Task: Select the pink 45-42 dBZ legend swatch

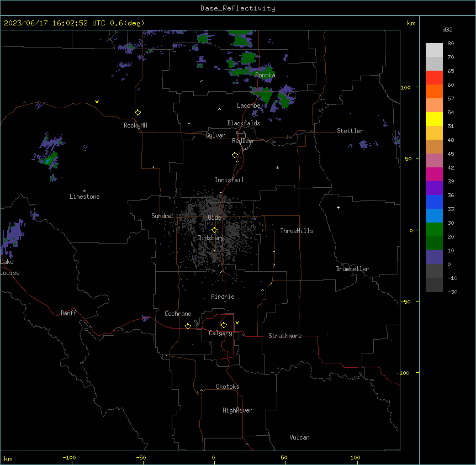Action: [x=434, y=161]
